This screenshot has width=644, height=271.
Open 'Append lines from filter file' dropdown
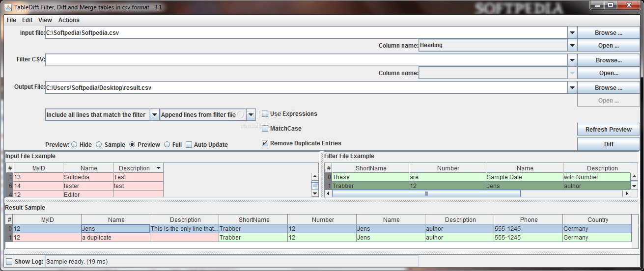(251, 115)
